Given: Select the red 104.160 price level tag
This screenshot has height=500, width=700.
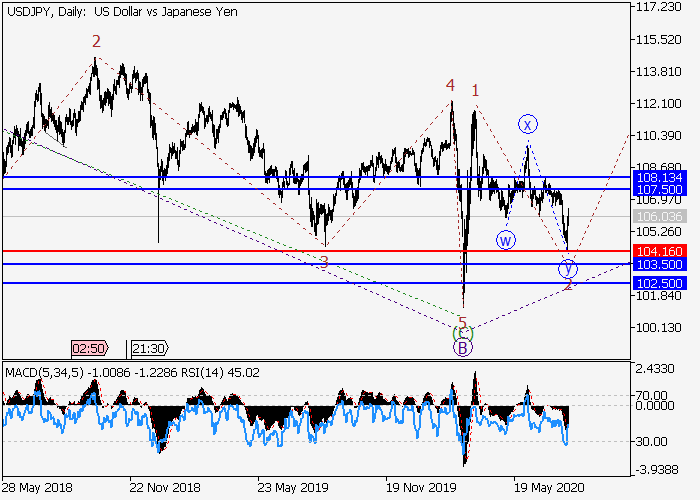Looking at the screenshot, I should [658, 251].
